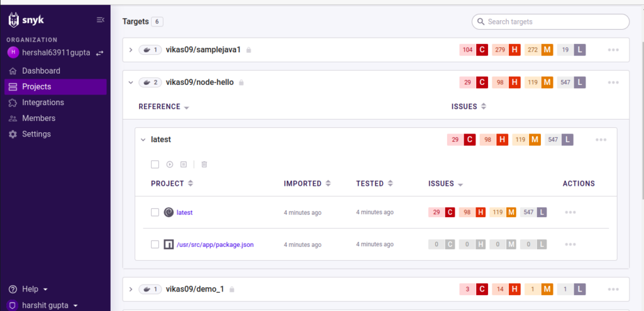Open three-dot menu for vikas09/samplejava1
644x311 pixels.
[x=613, y=50]
